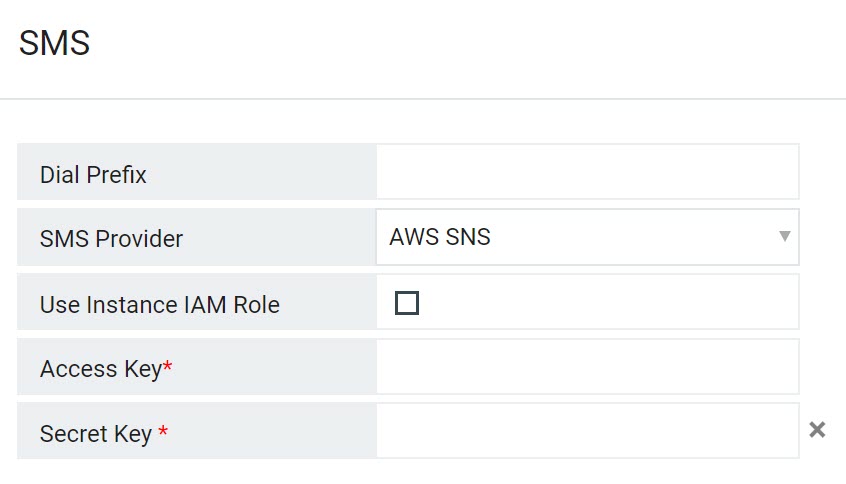
Task: Click the SMS section heading
Action: tap(54, 44)
